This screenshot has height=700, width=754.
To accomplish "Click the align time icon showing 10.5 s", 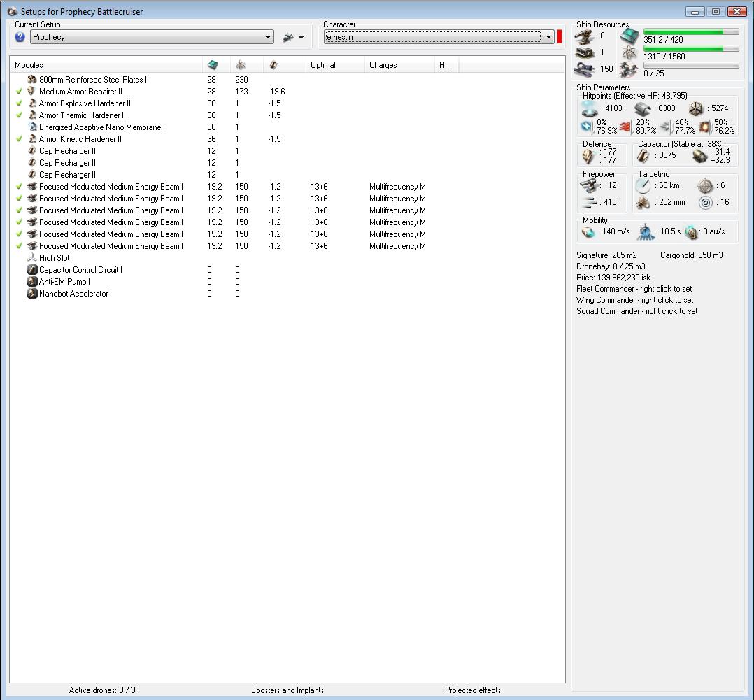I will 646,232.
